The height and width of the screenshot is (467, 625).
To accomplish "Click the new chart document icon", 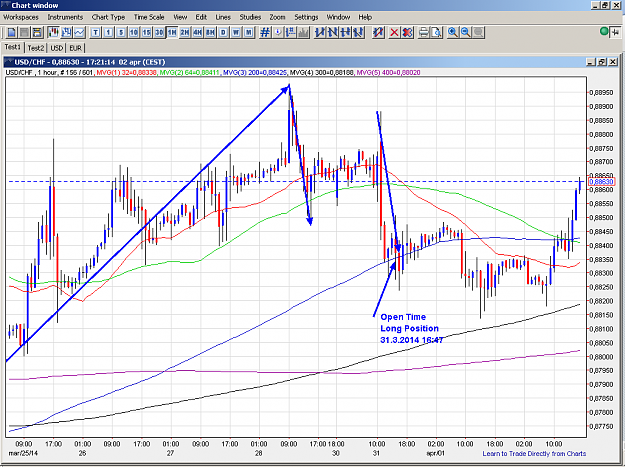I will click(x=12, y=32).
